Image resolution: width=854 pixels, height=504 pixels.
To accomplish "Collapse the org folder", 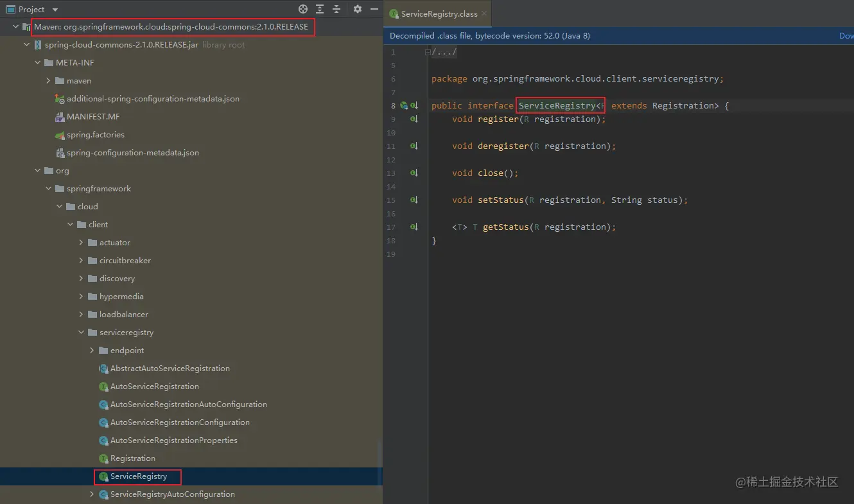I will pos(37,171).
